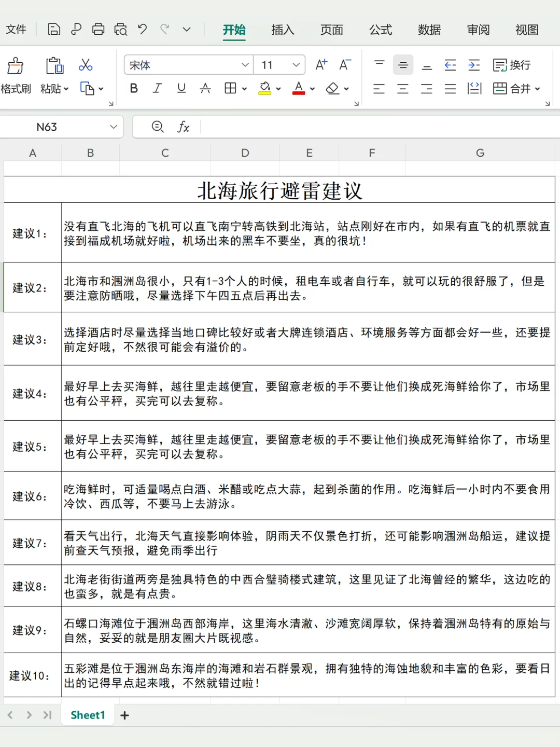Image resolution: width=560 pixels, height=747 pixels.
Task: Open the Borders dropdown arrow
Action: pyautogui.click(x=244, y=89)
